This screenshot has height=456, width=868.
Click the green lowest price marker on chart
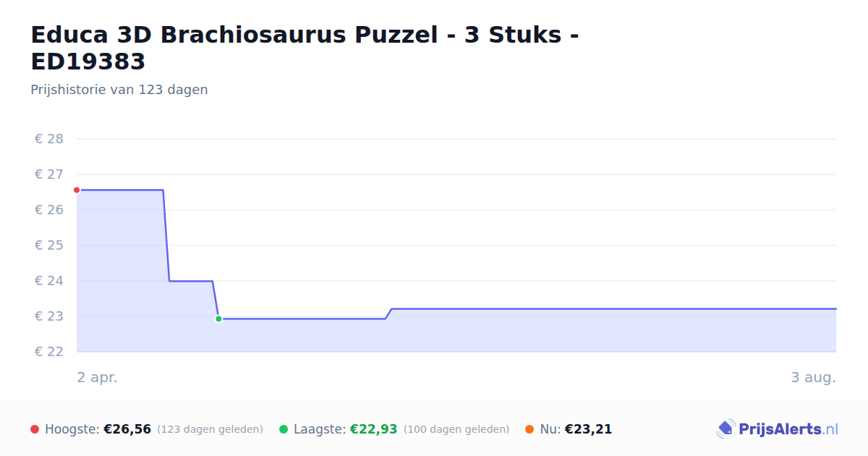click(x=218, y=318)
